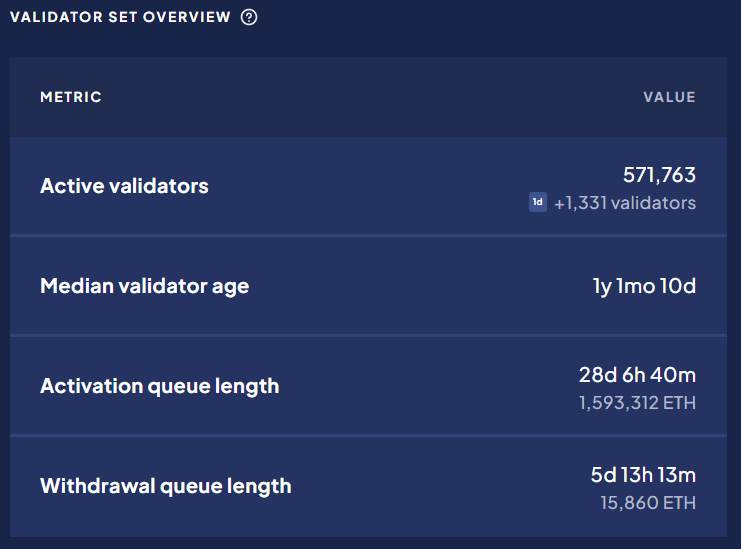Viewport: 741px width, 549px height.
Task: Select the Activation queue length label
Action: pos(160,386)
